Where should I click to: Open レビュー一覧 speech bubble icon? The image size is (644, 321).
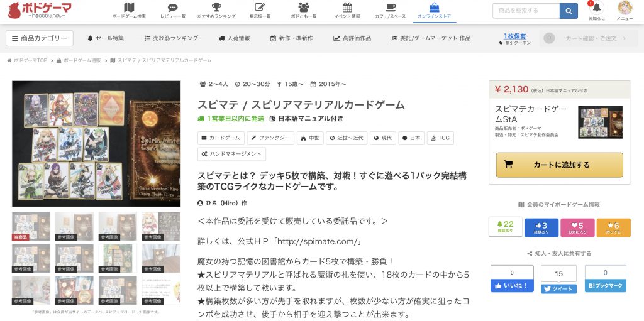(173, 8)
